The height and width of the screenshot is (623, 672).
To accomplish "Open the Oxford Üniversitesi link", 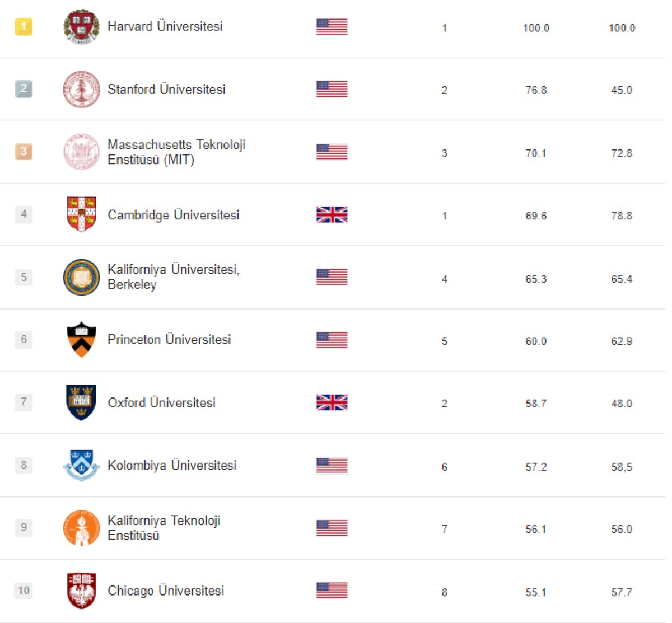I will (x=161, y=403).
